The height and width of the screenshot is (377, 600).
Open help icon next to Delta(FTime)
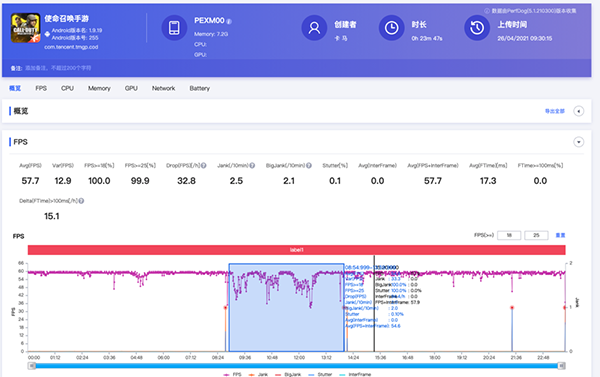coord(81,201)
